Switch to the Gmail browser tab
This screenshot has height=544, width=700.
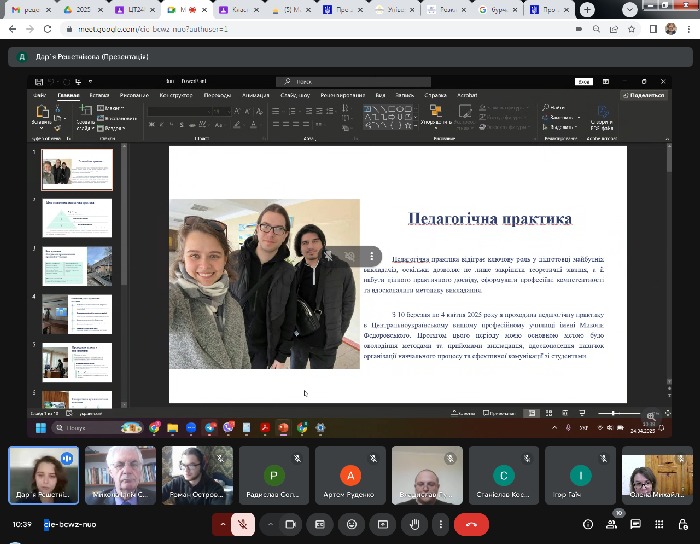(x=27, y=9)
